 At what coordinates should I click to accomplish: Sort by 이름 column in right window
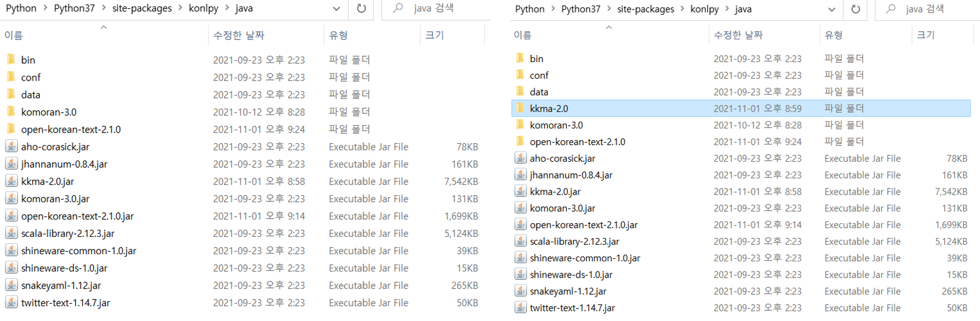coord(523,35)
